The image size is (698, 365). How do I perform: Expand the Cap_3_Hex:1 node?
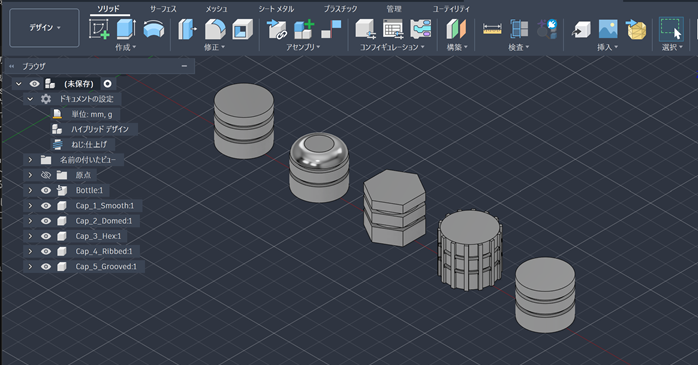tap(30, 236)
